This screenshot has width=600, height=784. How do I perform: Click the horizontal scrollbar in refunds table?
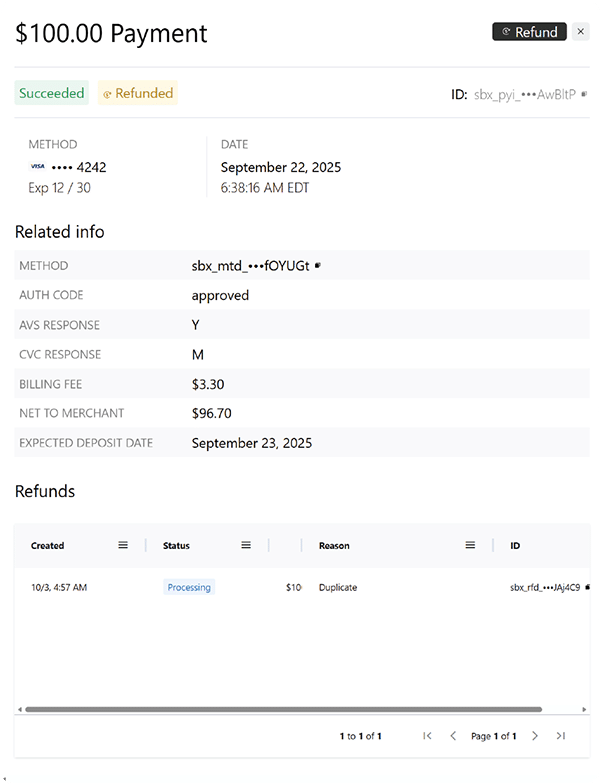click(280, 709)
